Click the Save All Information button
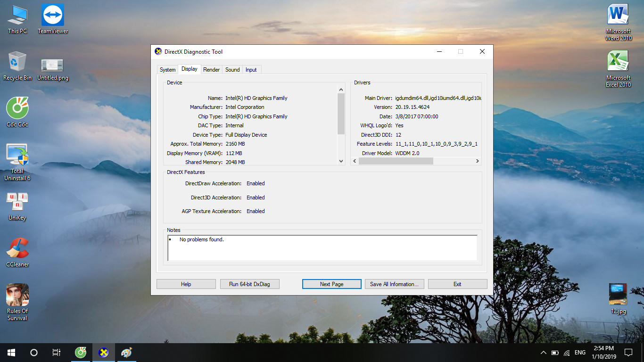The height and width of the screenshot is (362, 644). 394,284
